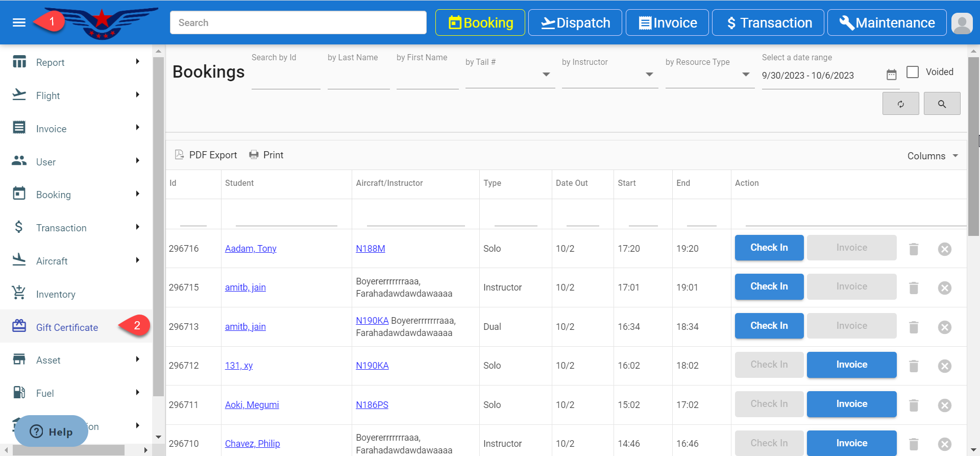The image size is (980, 456).
Task: Enable the Voided checkbox
Action: (913, 72)
